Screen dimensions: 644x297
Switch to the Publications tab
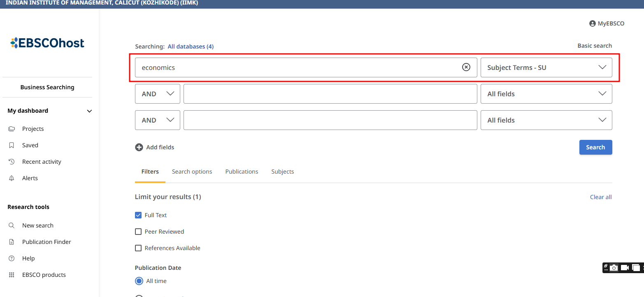(242, 172)
